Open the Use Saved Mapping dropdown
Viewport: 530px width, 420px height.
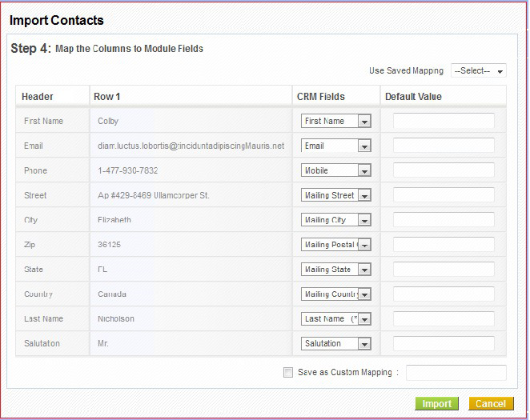click(478, 71)
